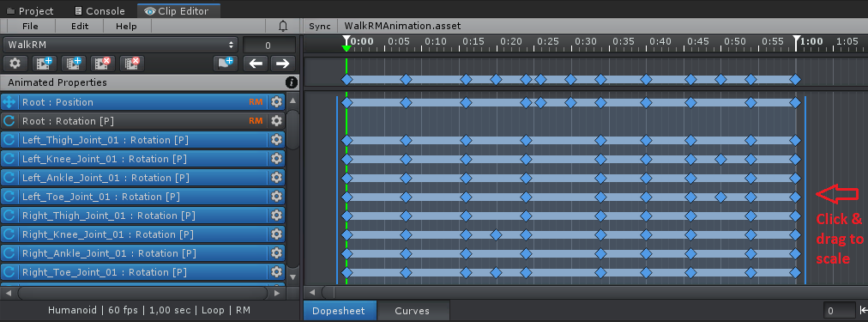
Task: Click the properties list scroll-down arrow
Action: click(x=292, y=276)
